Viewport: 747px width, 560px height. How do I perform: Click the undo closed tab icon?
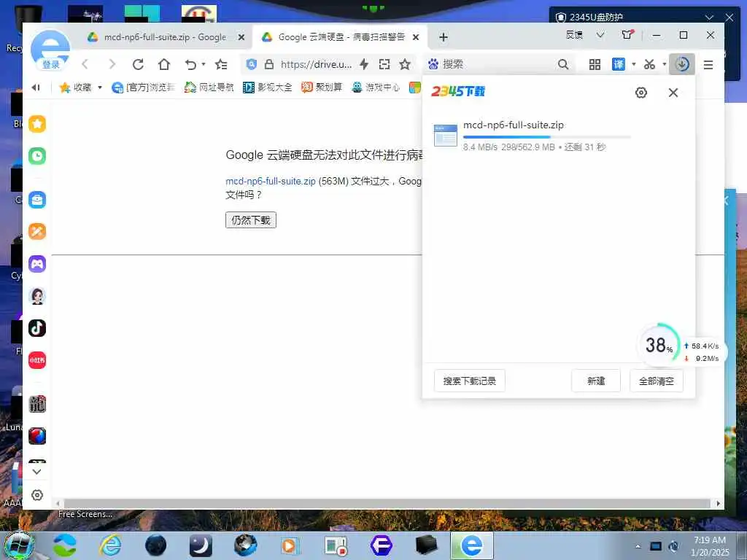190,64
